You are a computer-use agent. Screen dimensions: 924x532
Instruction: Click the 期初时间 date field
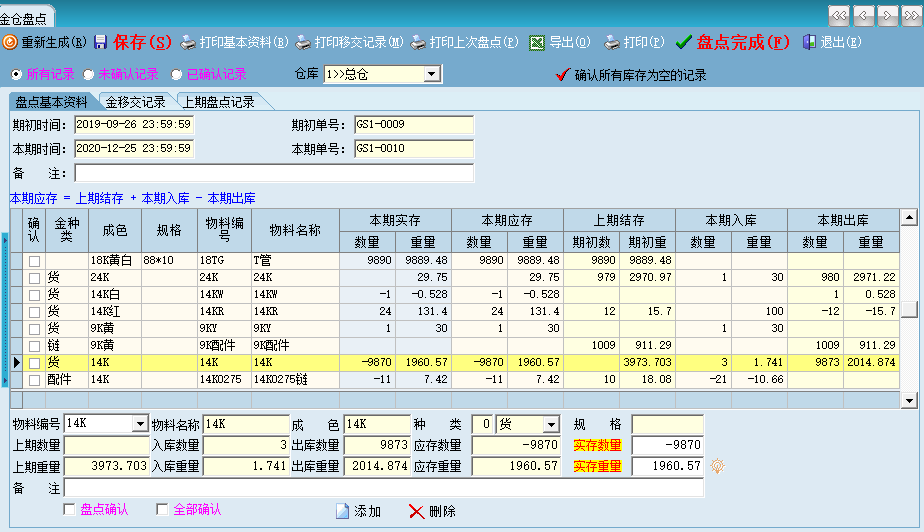pos(134,125)
